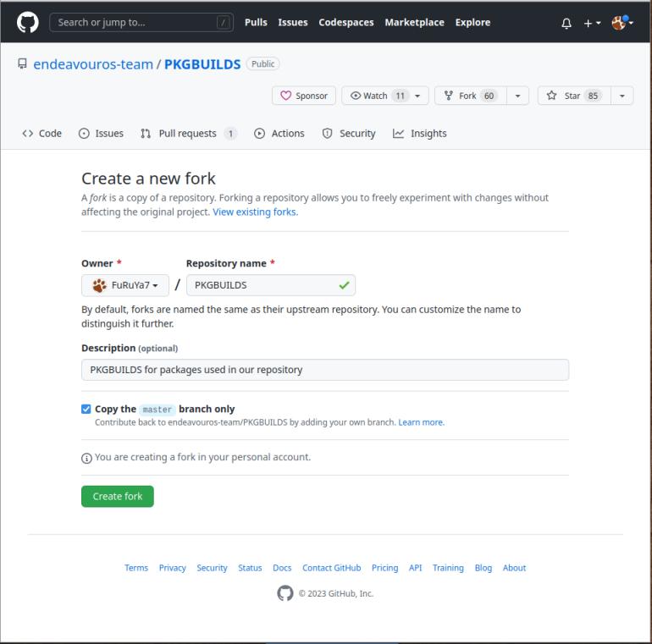
Task: Open Privacy footer link
Action: tap(172, 568)
